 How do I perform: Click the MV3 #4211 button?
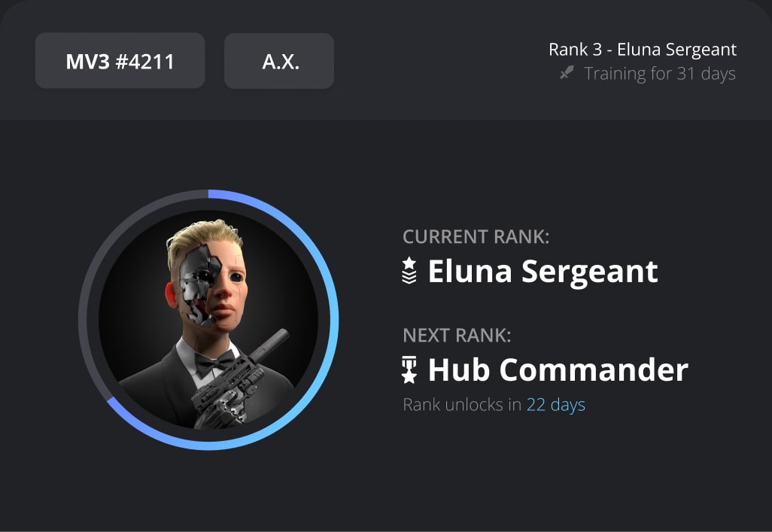tap(120, 61)
